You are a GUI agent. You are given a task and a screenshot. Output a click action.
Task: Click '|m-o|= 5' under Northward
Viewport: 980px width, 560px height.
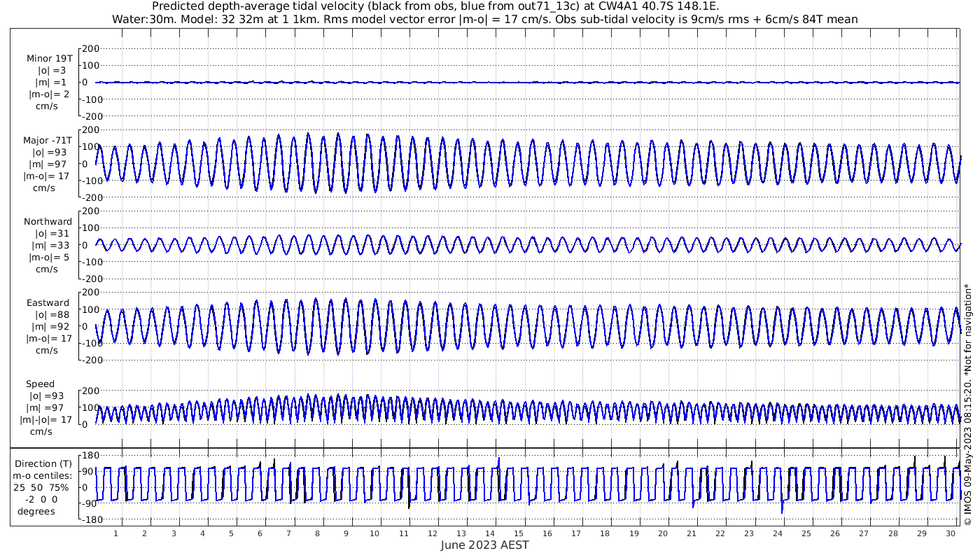pyautogui.click(x=48, y=258)
